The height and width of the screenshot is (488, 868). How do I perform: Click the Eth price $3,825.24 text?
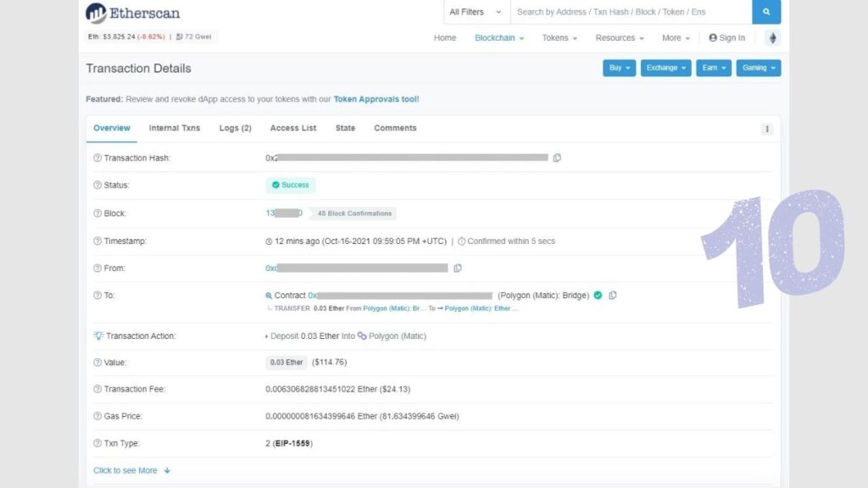tap(119, 36)
